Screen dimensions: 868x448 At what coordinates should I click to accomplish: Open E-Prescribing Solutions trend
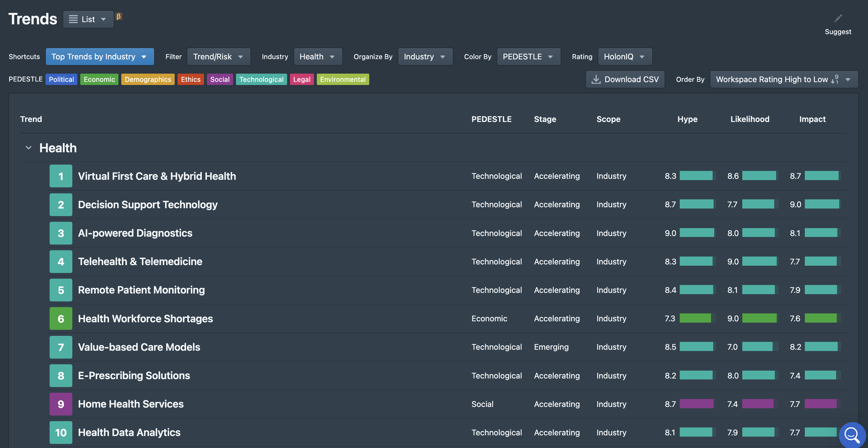click(x=134, y=376)
